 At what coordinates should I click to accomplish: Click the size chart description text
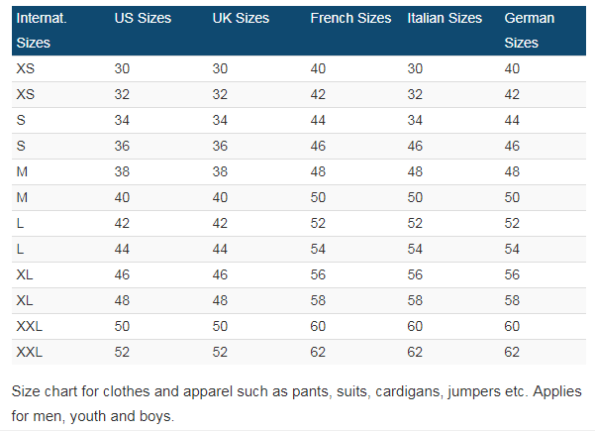[x=296, y=404]
